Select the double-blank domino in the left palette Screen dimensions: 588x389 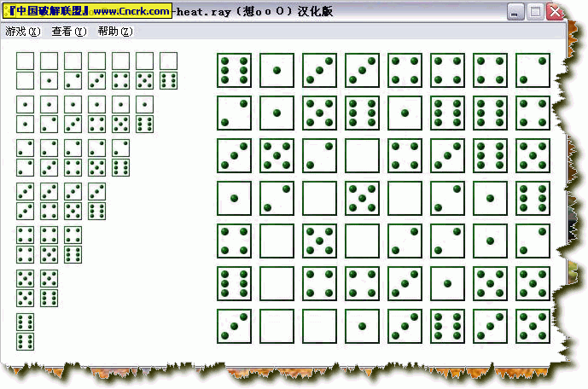25,71
